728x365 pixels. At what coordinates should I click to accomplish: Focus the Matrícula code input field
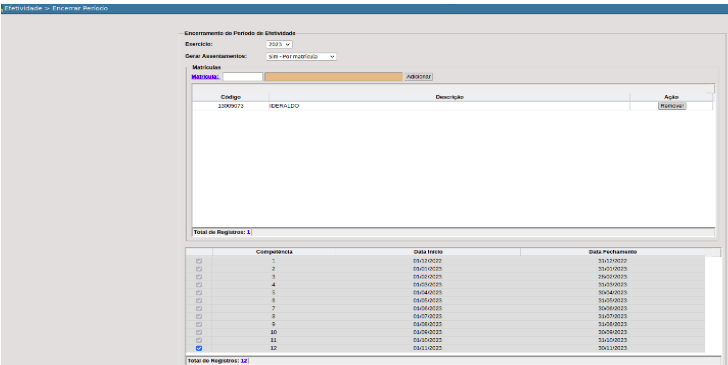click(x=242, y=77)
